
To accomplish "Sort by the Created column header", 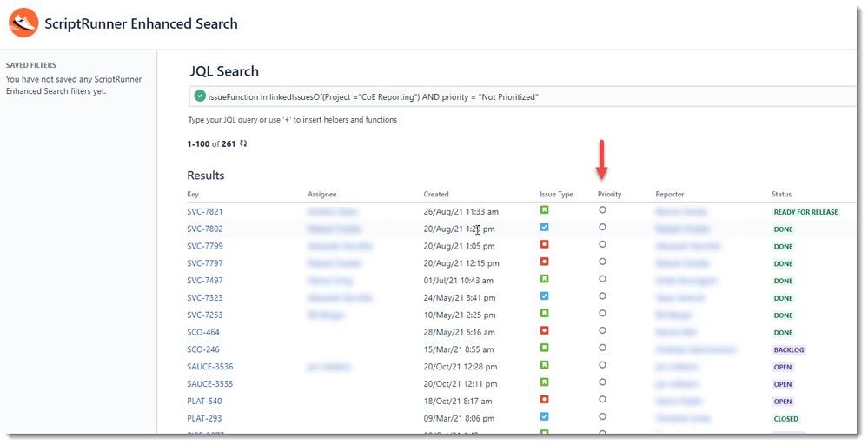I will pyautogui.click(x=436, y=195).
